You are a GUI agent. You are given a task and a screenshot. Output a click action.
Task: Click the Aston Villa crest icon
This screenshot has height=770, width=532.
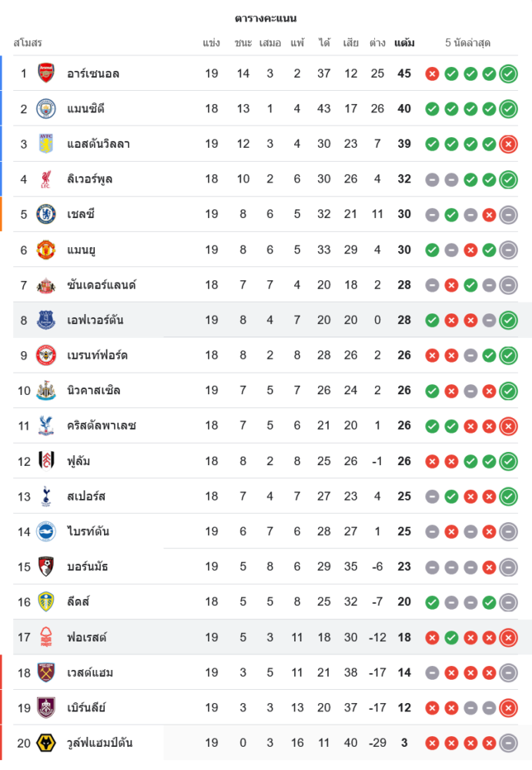tap(47, 144)
